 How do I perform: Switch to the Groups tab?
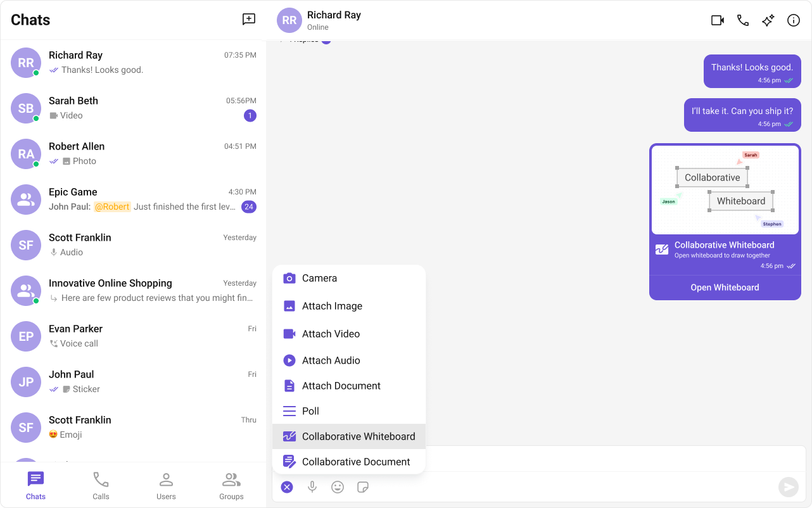[x=231, y=485]
